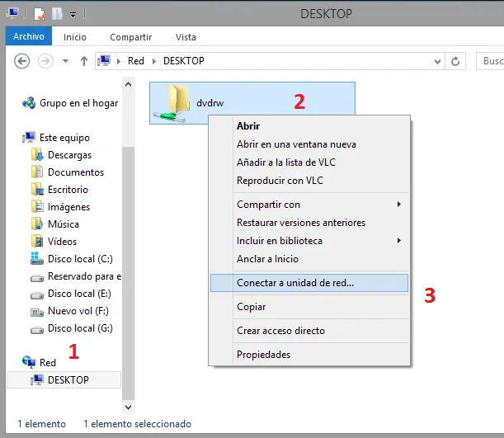Open the Imágenes folder
Viewport: 504px width, 438px height.
coord(68,207)
